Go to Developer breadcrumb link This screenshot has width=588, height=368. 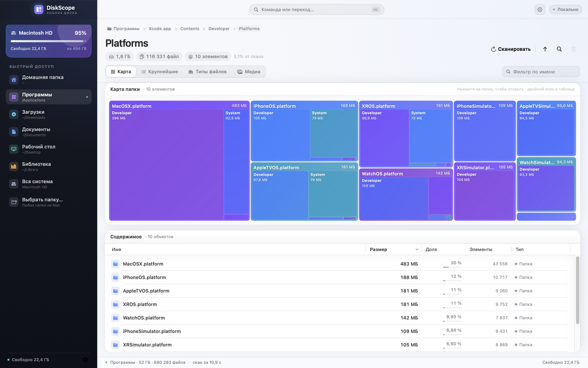(x=219, y=29)
